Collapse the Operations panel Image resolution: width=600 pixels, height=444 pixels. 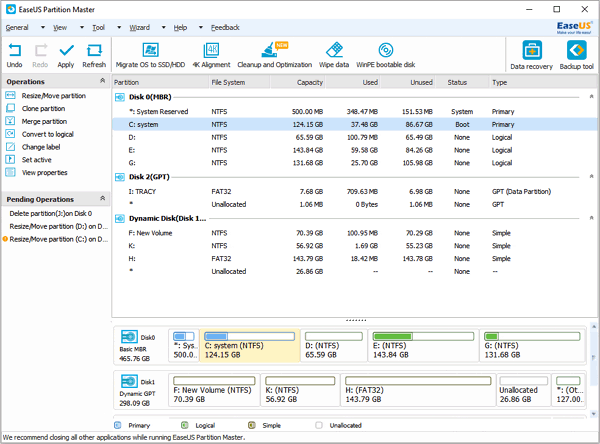point(103,80)
